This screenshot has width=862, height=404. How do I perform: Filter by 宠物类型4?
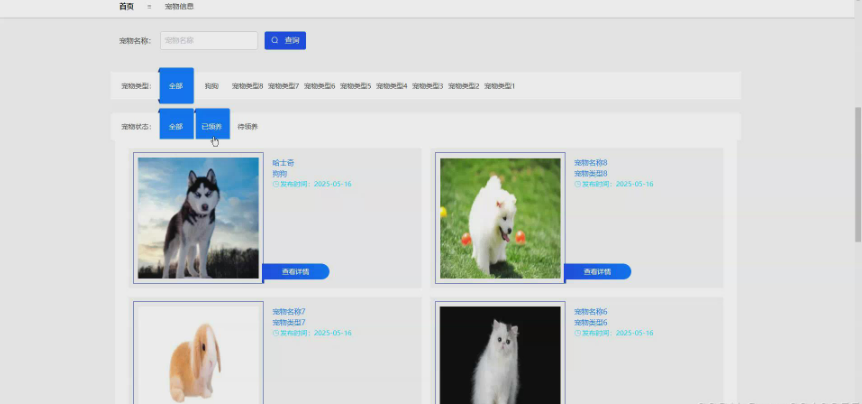(391, 86)
